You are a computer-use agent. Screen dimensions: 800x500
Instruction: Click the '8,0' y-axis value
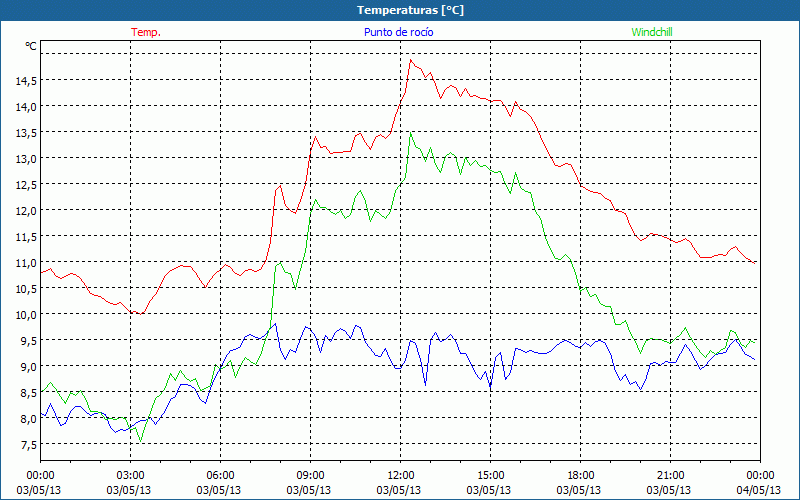coord(28,418)
